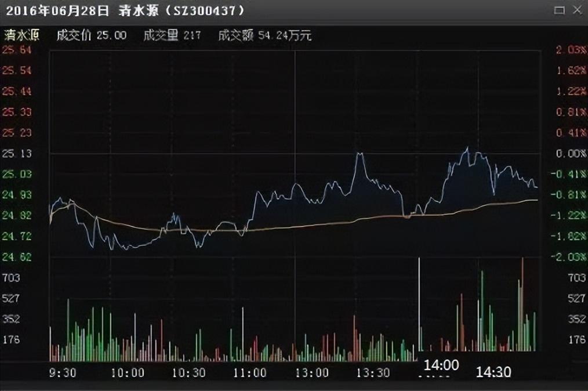Image resolution: width=588 pixels, height=391 pixels.
Task: Select the highlighted 14:00 time label
Action: point(441,365)
